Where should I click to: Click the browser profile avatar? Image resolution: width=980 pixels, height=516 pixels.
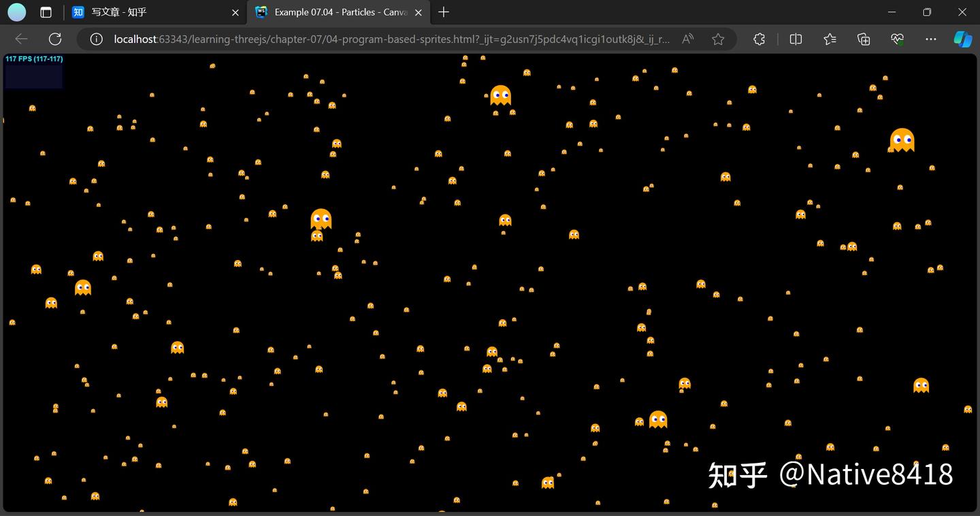point(16,12)
